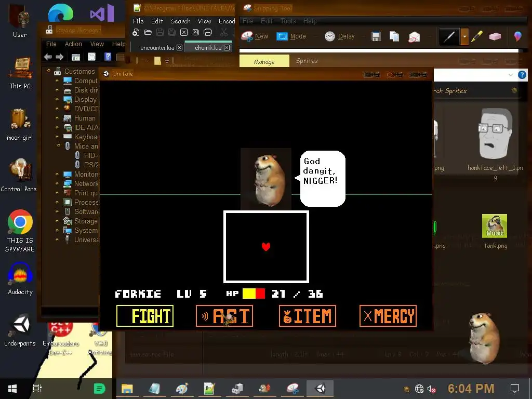Click the muted volume tray icon
The height and width of the screenshot is (399, 532).
tap(431, 389)
